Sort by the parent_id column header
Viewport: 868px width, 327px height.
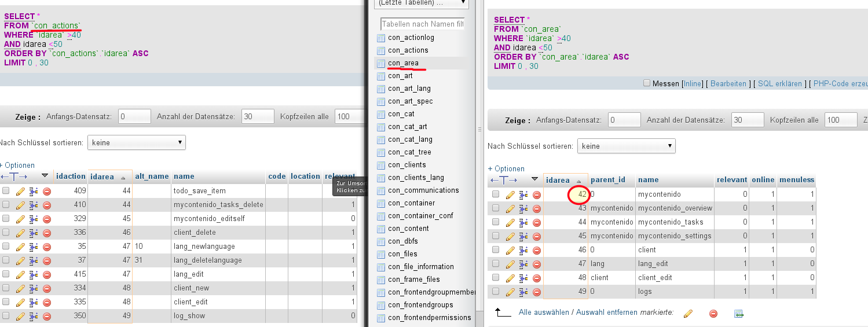click(607, 180)
